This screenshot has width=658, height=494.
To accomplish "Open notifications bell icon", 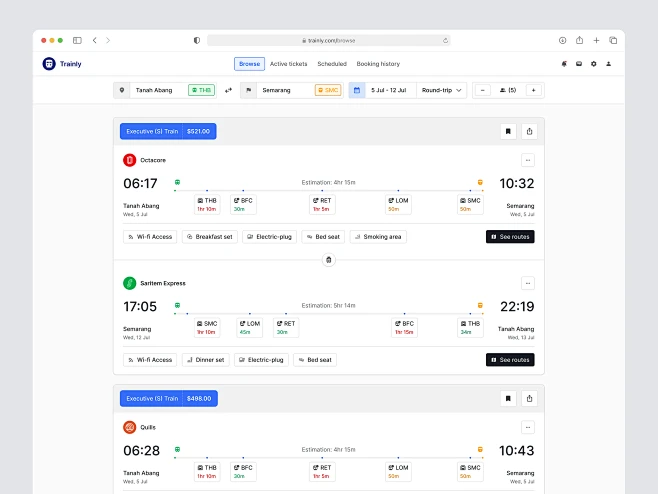I will click(564, 64).
